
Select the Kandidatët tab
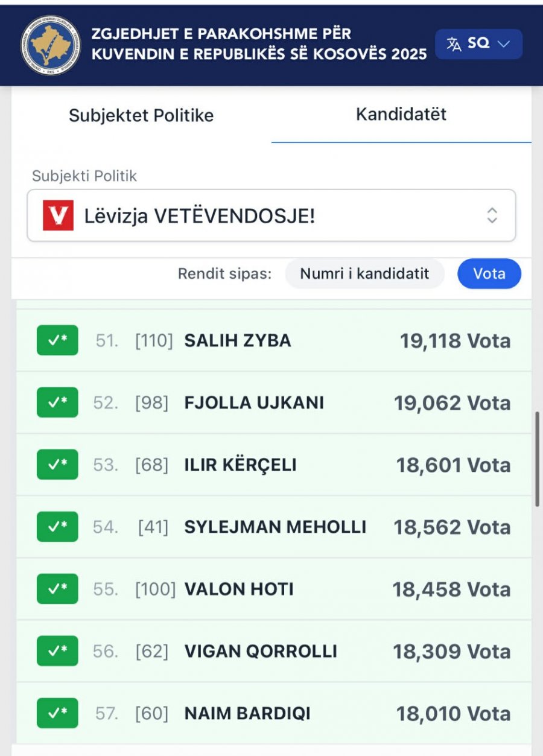pyautogui.click(x=401, y=114)
